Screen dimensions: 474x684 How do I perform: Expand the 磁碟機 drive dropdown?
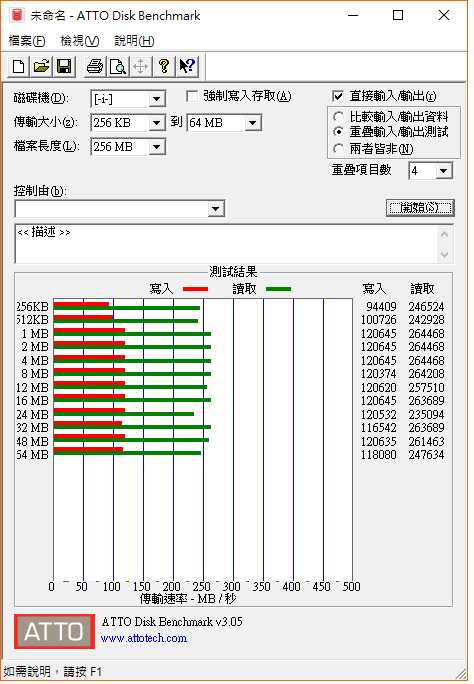(156, 99)
